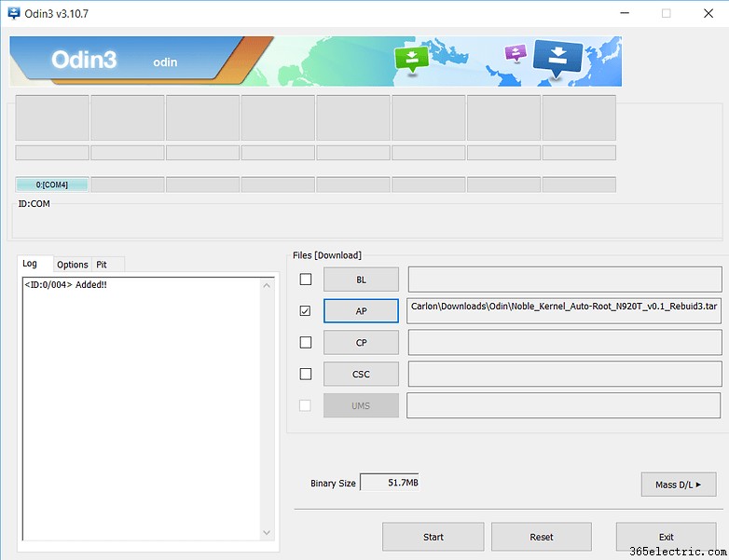The width and height of the screenshot is (729, 560).
Task: Click the 'Binary Size' label
Action: coord(333,484)
